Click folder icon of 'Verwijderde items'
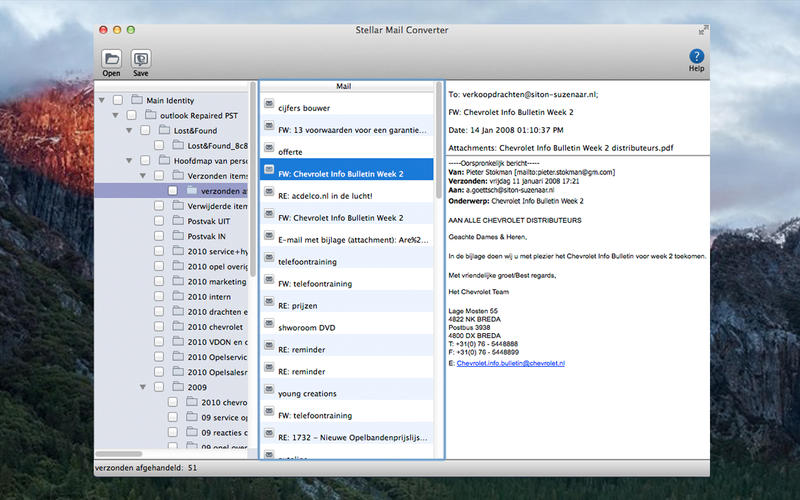 pos(178,206)
